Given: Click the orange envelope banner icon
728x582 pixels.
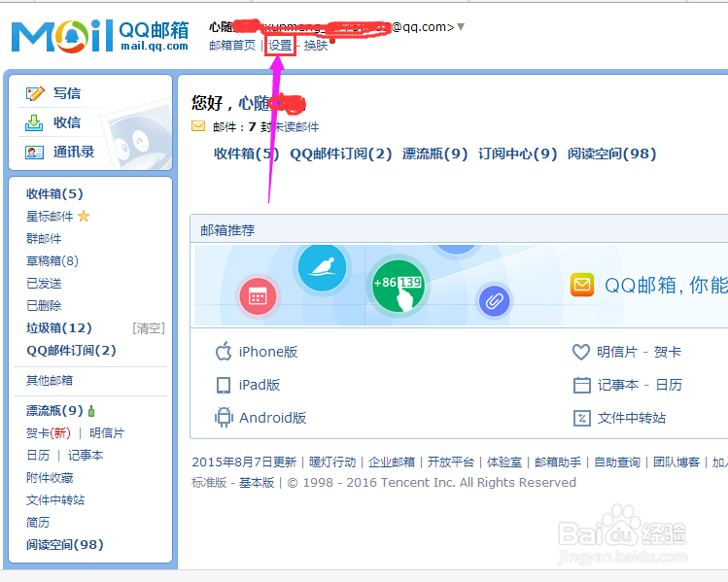Looking at the screenshot, I should [582, 285].
